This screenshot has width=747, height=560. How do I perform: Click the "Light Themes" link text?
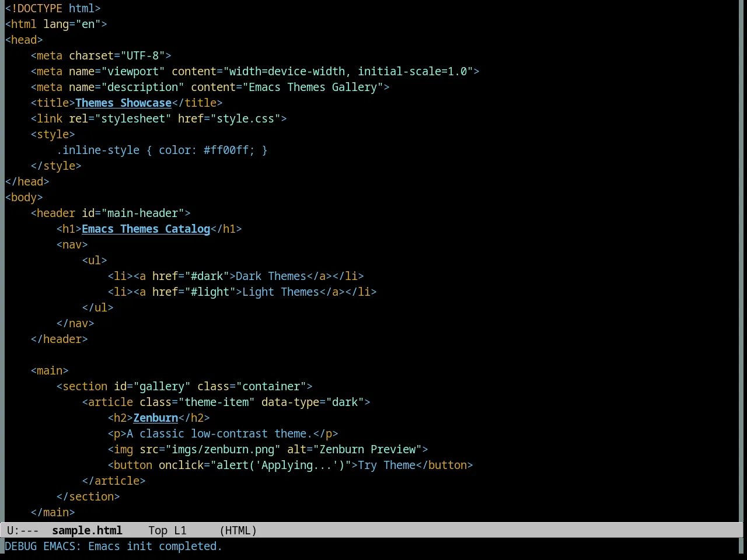tap(281, 292)
